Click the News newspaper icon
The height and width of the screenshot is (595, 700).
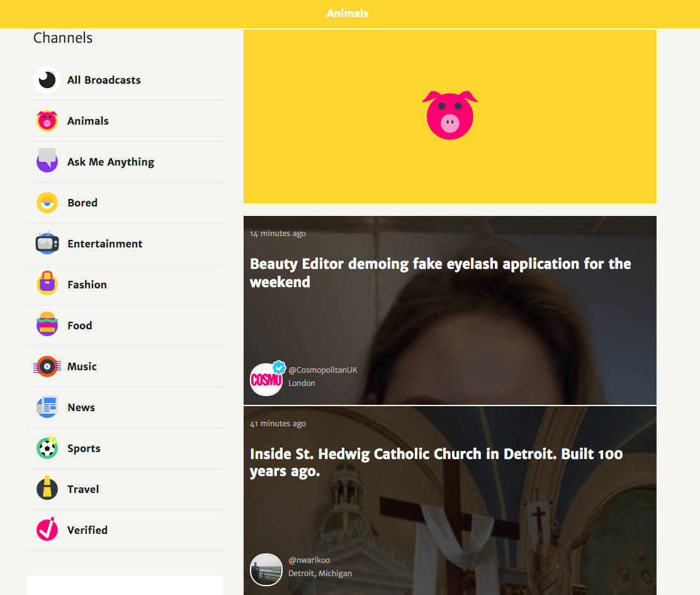point(47,407)
